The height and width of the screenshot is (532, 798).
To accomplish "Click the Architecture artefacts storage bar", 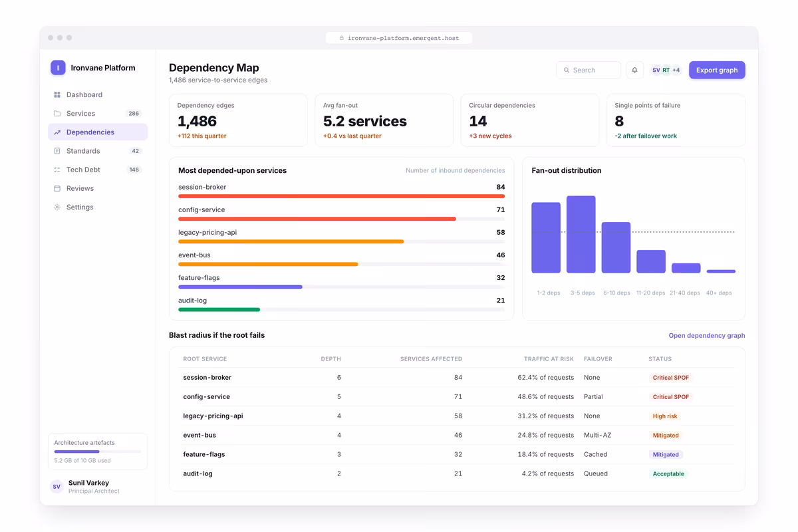I will 98,452.
